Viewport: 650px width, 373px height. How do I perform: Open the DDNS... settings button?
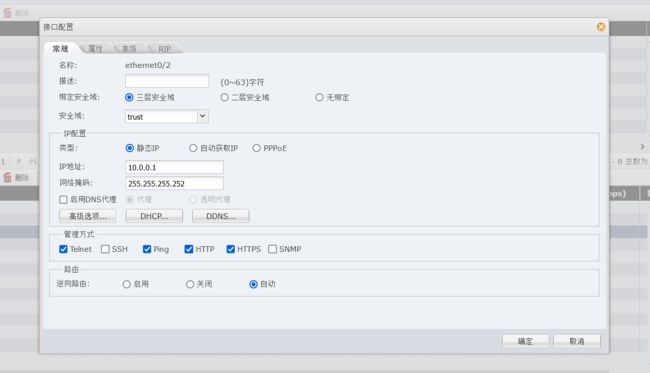click(221, 216)
